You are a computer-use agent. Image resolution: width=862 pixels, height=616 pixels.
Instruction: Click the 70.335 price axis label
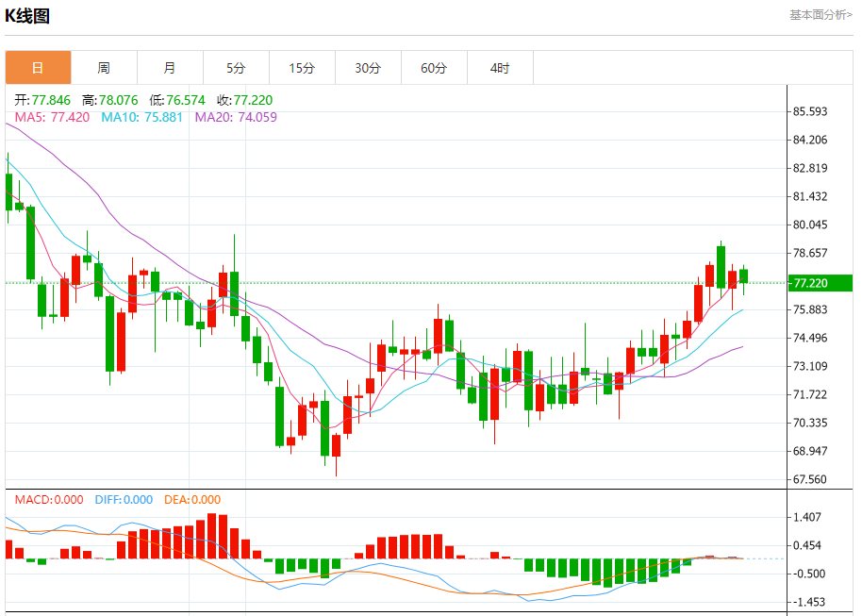[810, 423]
